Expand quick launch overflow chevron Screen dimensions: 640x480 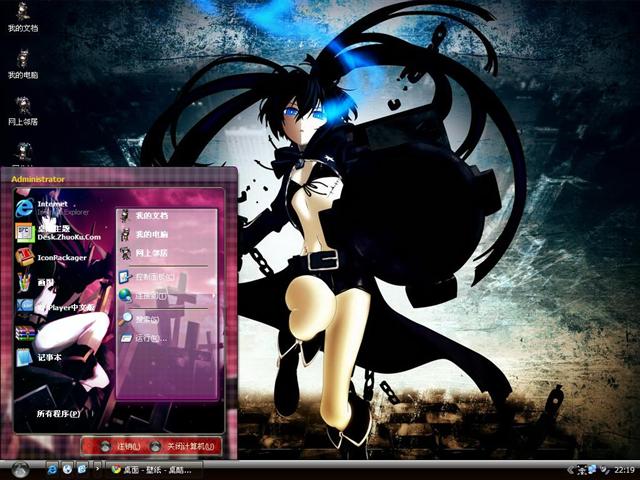(x=98, y=469)
